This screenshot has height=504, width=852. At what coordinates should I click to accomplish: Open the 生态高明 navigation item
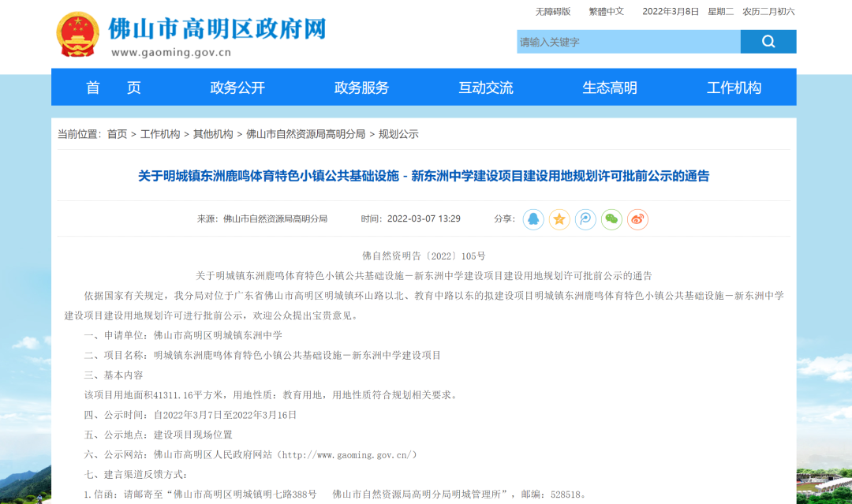click(x=610, y=88)
